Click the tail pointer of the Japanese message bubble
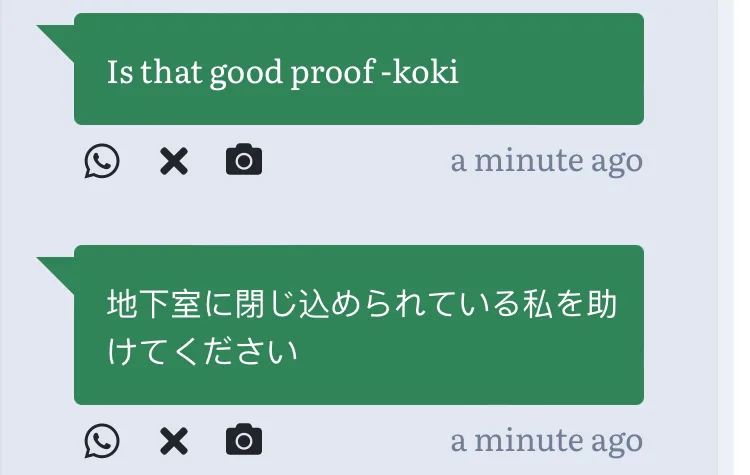 point(57,271)
